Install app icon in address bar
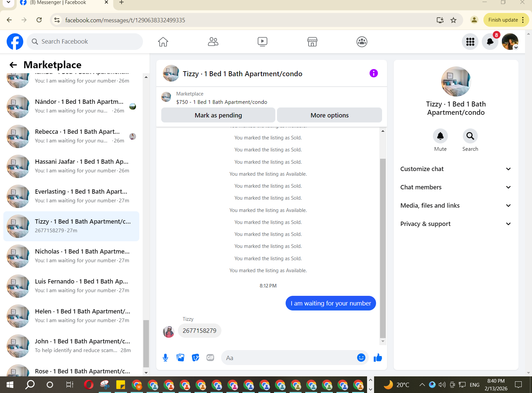This screenshot has width=532, height=393. (x=440, y=20)
